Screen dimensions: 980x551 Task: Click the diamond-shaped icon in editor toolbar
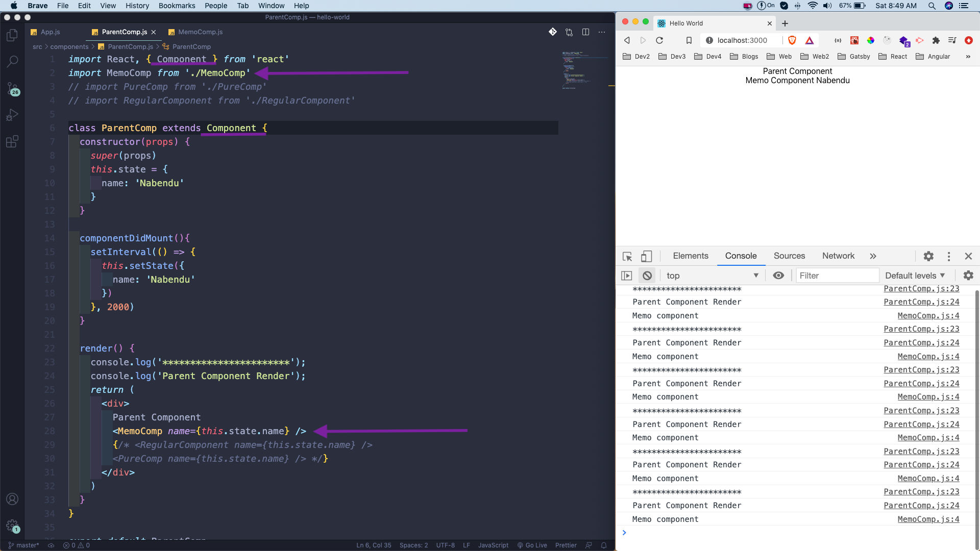coord(553,32)
